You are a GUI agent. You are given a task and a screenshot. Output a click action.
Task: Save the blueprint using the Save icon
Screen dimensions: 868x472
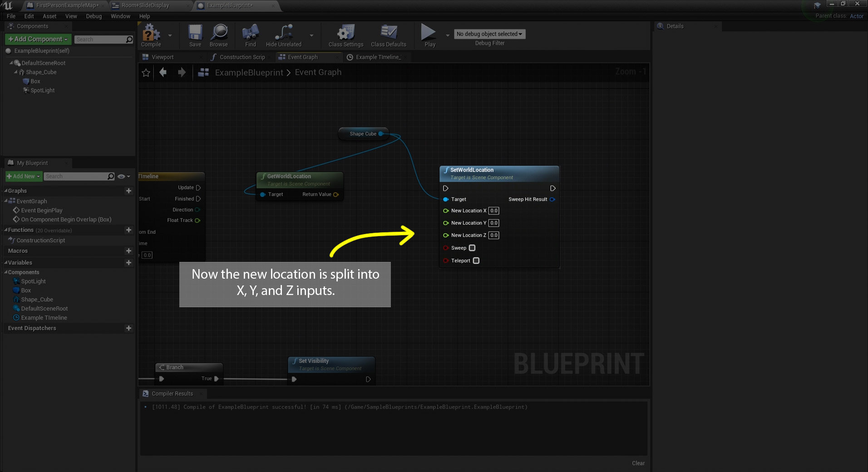195,35
